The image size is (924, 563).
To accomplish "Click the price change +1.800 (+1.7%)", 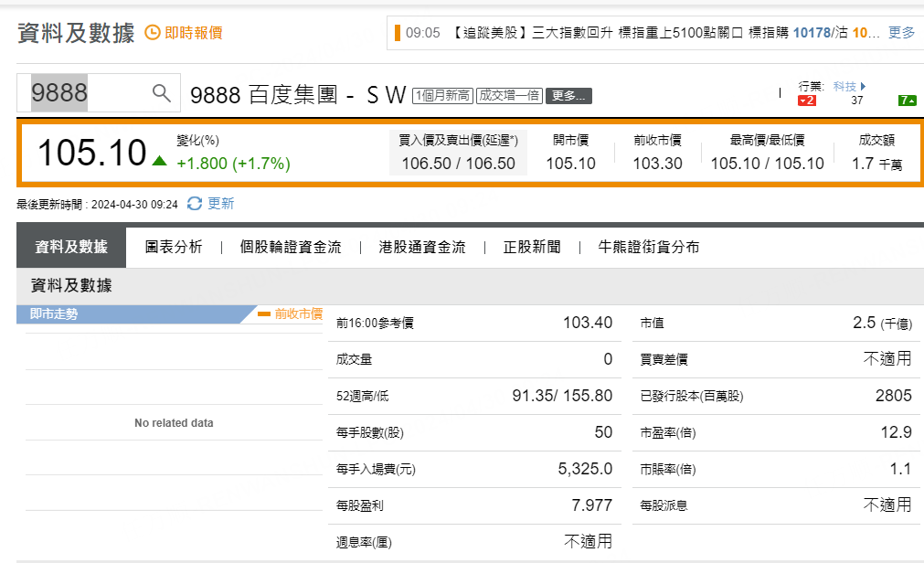I will pyautogui.click(x=233, y=164).
